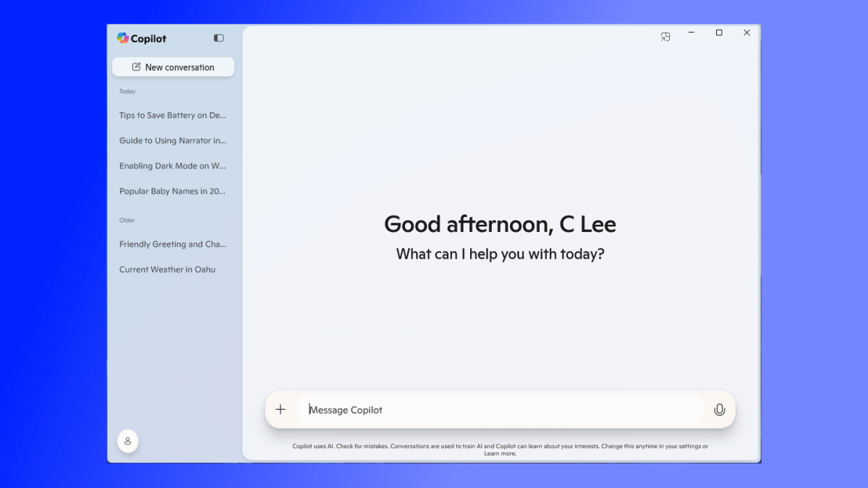Click the Copilot logo icon
The height and width of the screenshot is (488, 868).
pos(123,38)
